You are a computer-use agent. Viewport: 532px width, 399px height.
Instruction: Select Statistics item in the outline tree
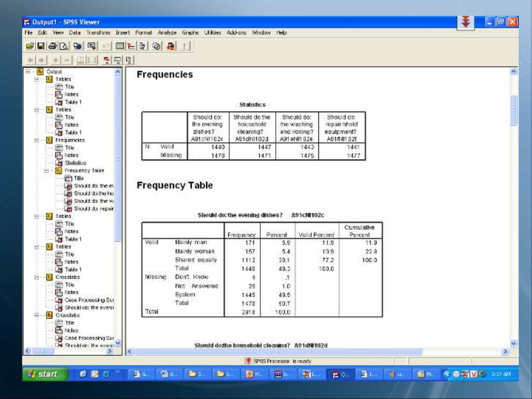coord(75,163)
